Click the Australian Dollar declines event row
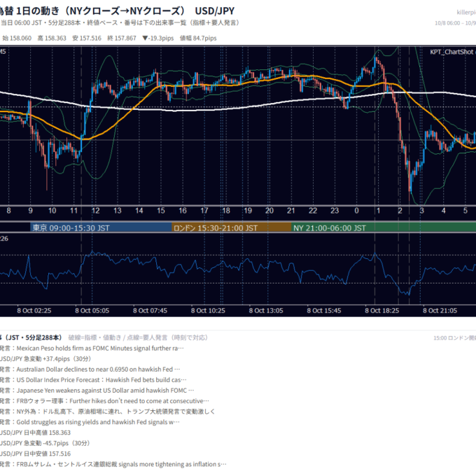Image resolution: width=476 pixels, height=476 pixels. click(x=90, y=370)
